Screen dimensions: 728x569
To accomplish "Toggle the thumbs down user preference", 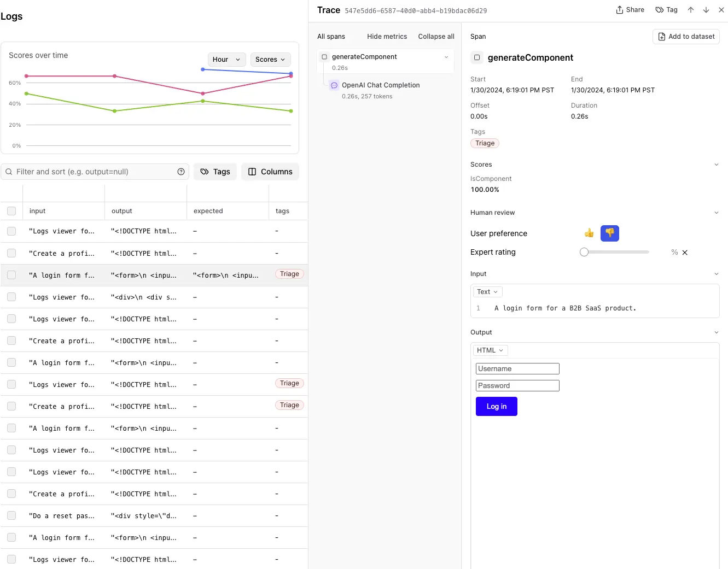I will click(x=609, y=233).
